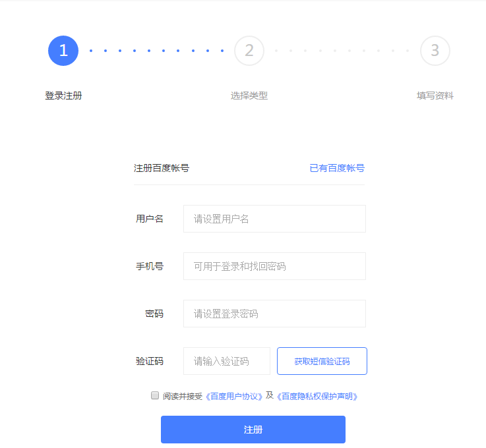
Task: Select the 登录注册 step label
Action: tap(63, 96)
